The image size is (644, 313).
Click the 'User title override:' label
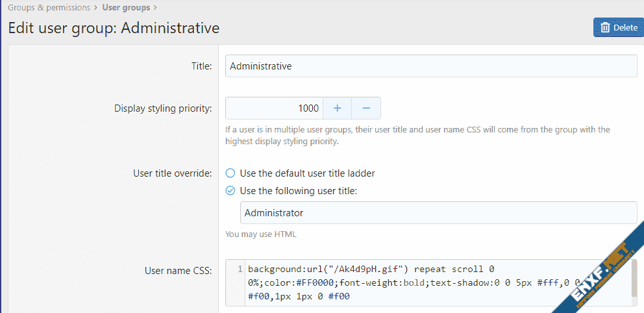[x=172, y=173]
